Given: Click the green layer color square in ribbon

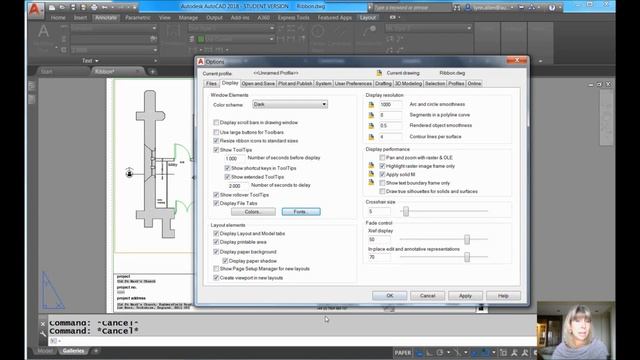Looking at the screenshot, I should point(200,39).
